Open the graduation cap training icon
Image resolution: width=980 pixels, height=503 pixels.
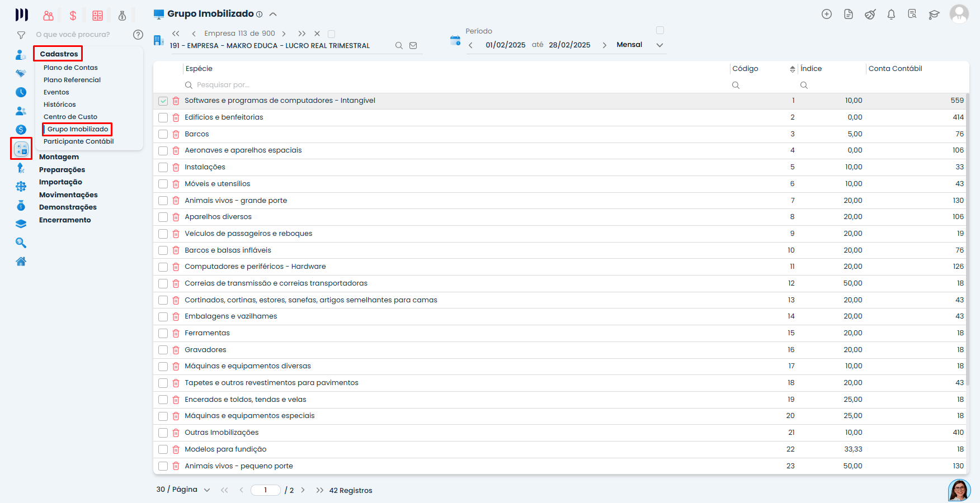pyautogui.click(x=934, y=15)
